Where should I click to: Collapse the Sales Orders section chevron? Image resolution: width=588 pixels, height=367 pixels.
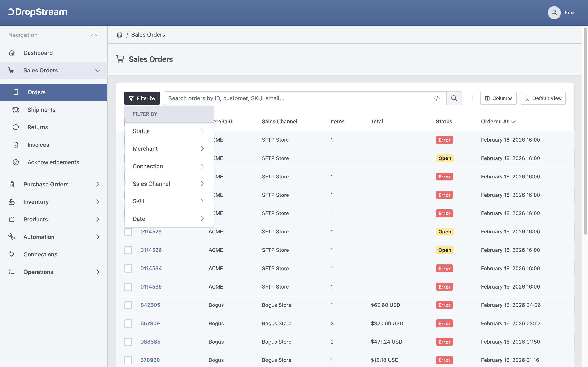[97, 71]
